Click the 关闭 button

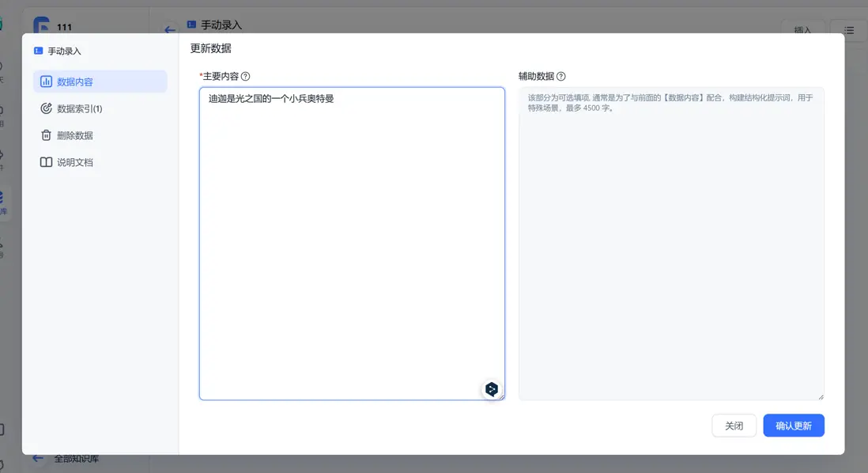[x=734, y=426]
